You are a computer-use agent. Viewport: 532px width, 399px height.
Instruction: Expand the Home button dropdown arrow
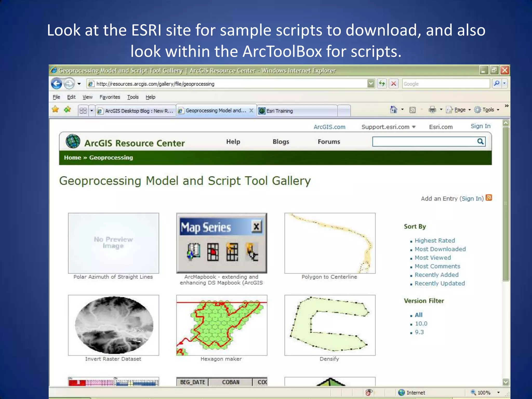pos(402,110)
